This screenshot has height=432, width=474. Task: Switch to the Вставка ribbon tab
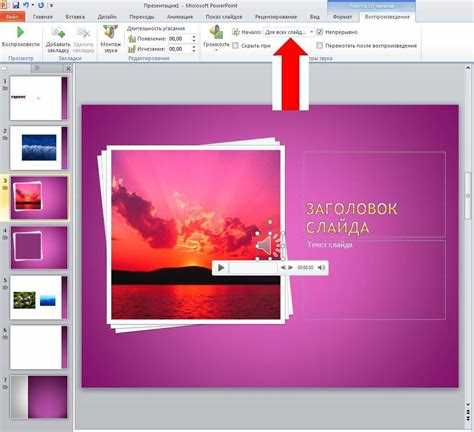pos(75,17)
